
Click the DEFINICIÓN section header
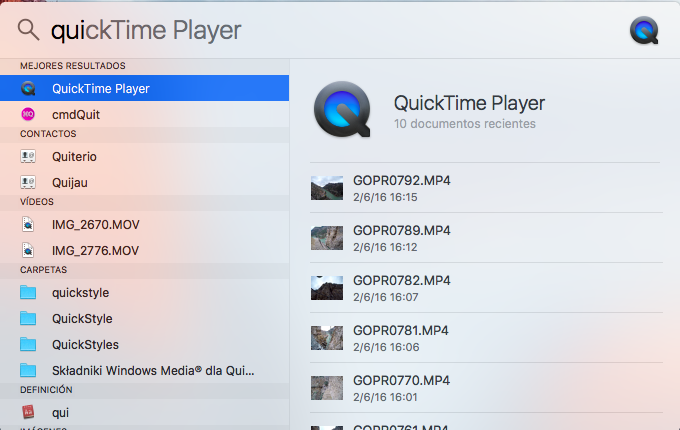tap(46, 389)
